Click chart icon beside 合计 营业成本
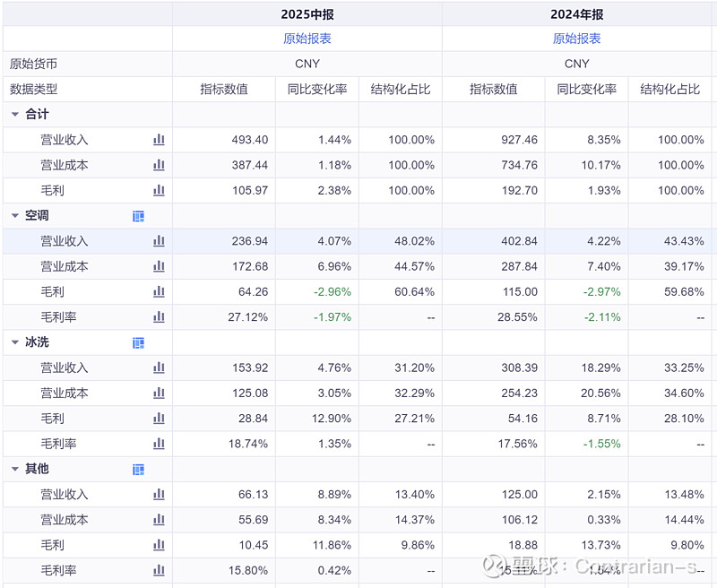 point(159,165)
